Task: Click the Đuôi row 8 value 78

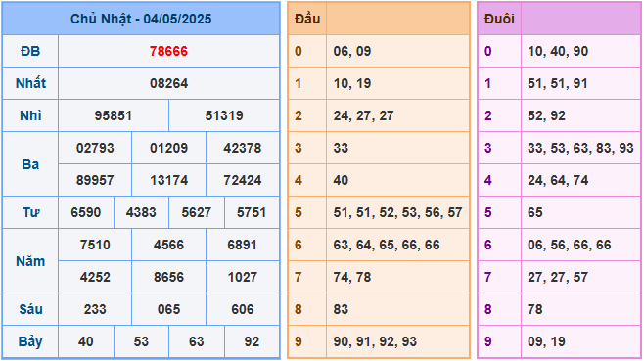Action: (535, 310)
